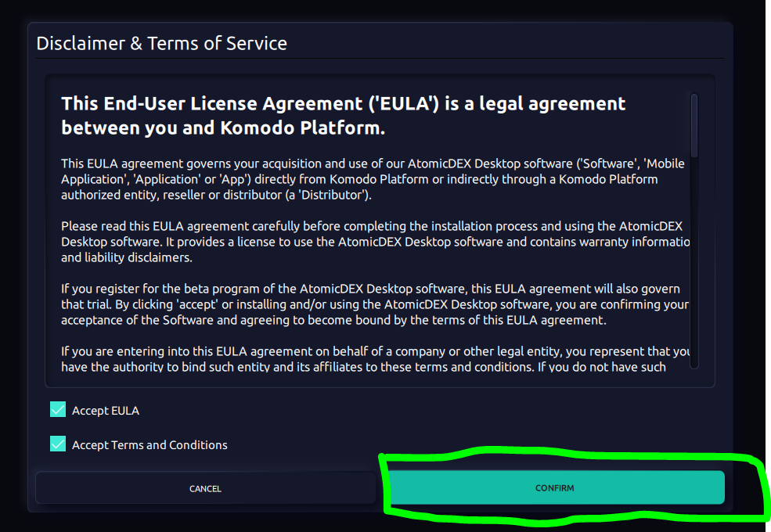Click the 'Accept Terms and Conditions' label
This screenshot has height=532, width=771.
pos(150,445)
